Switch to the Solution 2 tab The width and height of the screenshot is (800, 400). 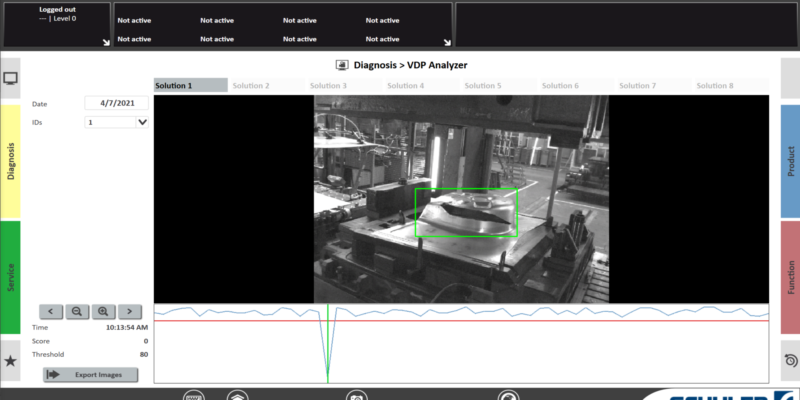(x=251, y=86)
